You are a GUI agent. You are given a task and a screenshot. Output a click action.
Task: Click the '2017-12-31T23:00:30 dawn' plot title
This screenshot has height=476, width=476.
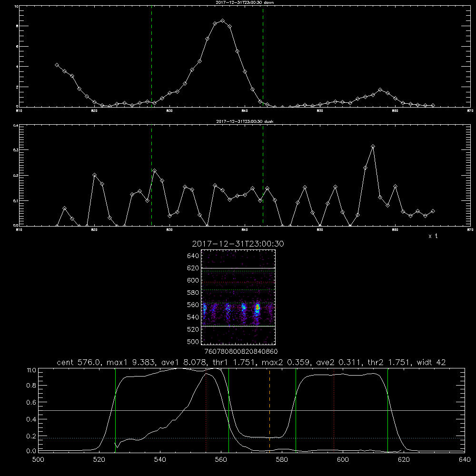pos(245,2)
